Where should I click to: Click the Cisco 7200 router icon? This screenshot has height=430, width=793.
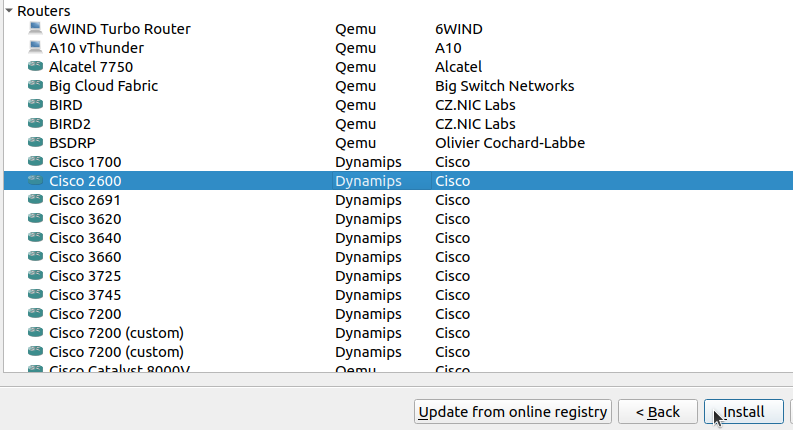coord(35,313)
